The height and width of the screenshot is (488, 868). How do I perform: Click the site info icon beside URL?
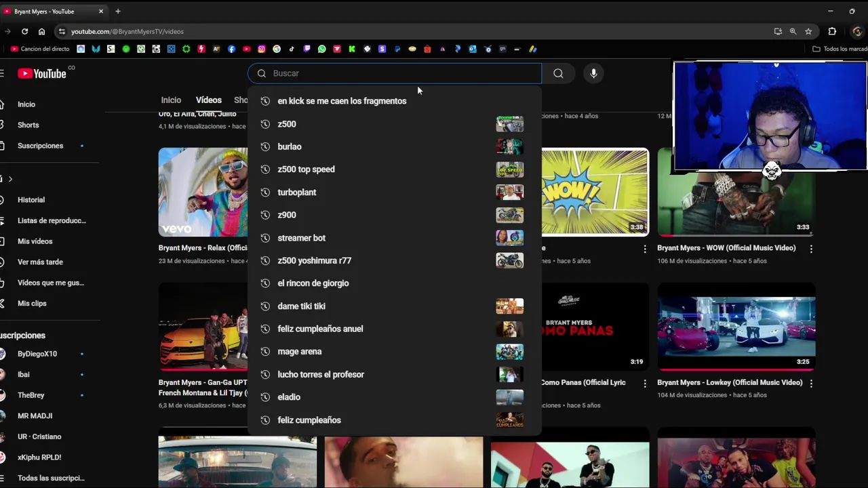[x=62, y=31]
